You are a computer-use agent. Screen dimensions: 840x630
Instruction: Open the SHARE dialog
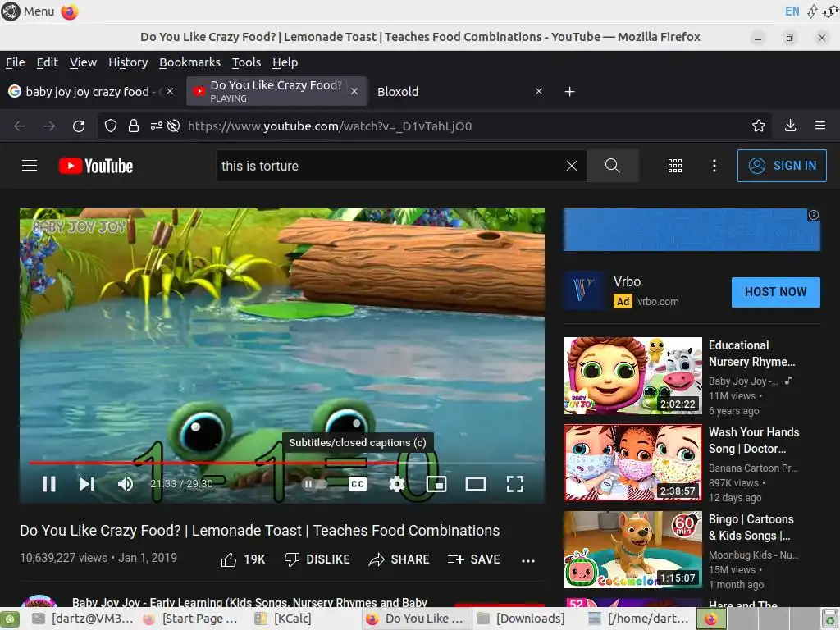pyautogui.click(x=399, y=559)
